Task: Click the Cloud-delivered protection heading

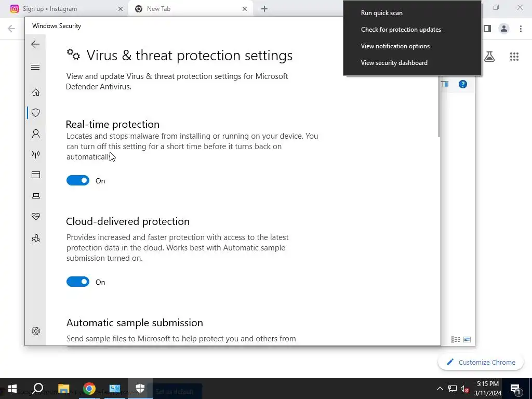Action: point(128,221)
